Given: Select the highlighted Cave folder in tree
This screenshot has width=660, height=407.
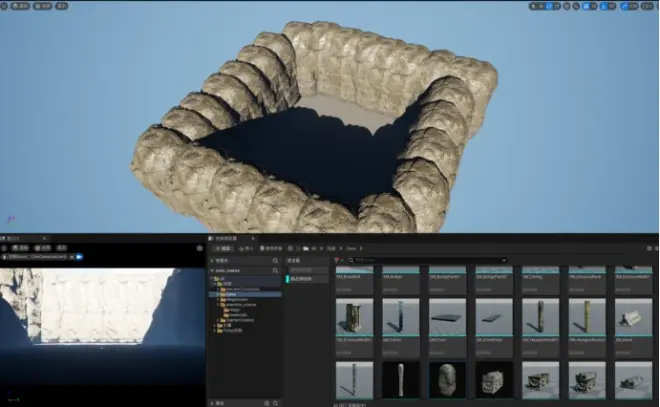Looking at the screenshot, I should coord(232,294).
